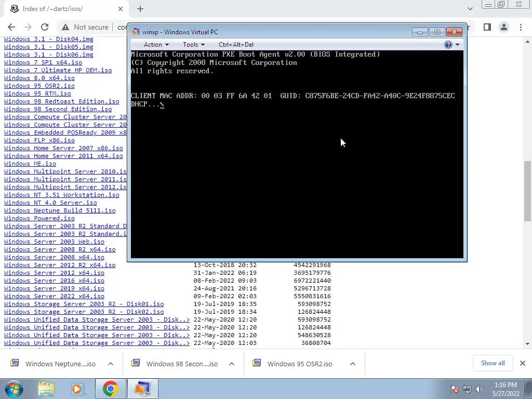Click the scrollbar down arrow
The image size is (532, 399).
click(527, 344)
